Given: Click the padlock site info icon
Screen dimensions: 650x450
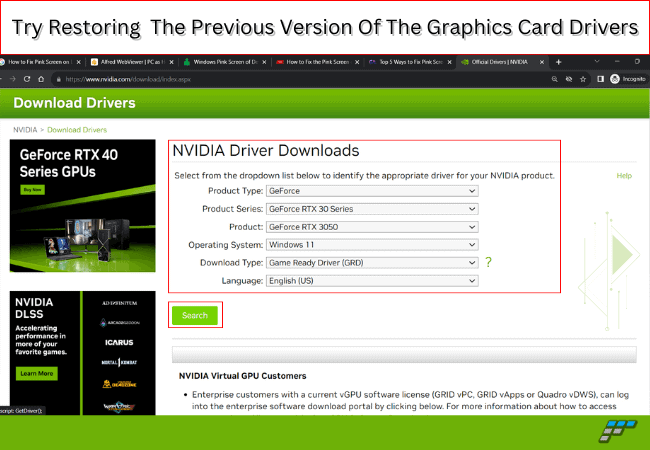Looking at the screenshot, I should (x=58, y=79).
